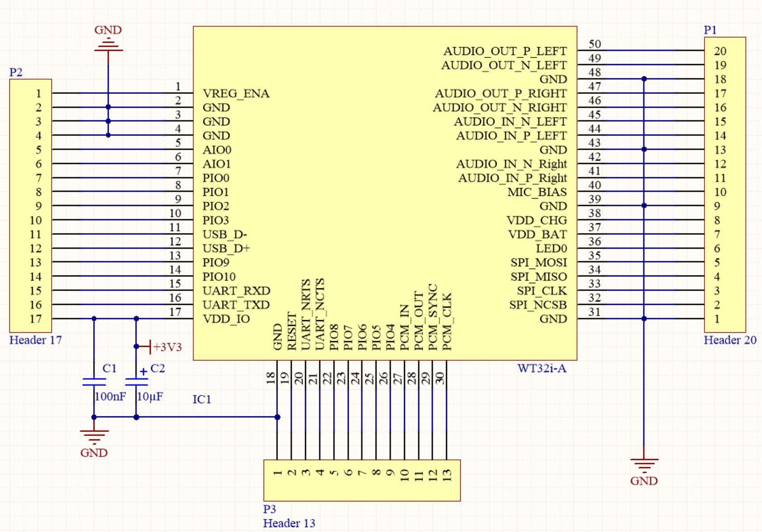Click the AUDIO_IN_N_LEFT pin label
This screenshot has width=762, height=532.
[510, 121]
